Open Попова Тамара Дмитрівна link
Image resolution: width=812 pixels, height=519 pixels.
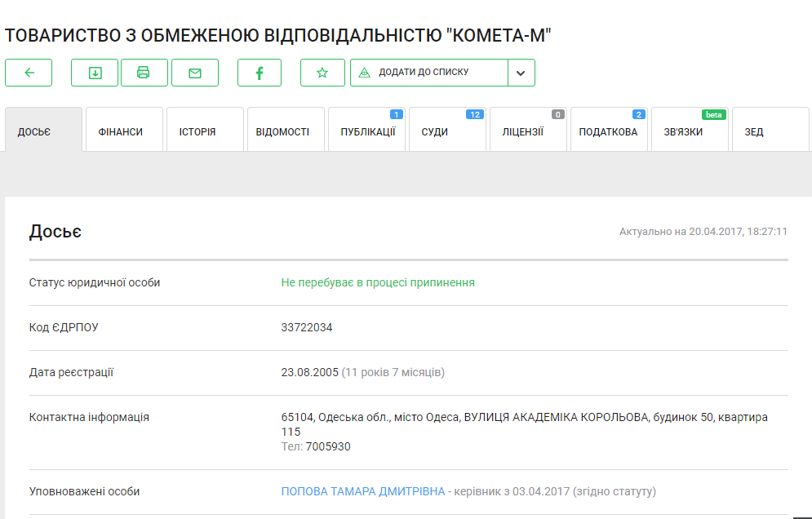[x=363, y=492]
